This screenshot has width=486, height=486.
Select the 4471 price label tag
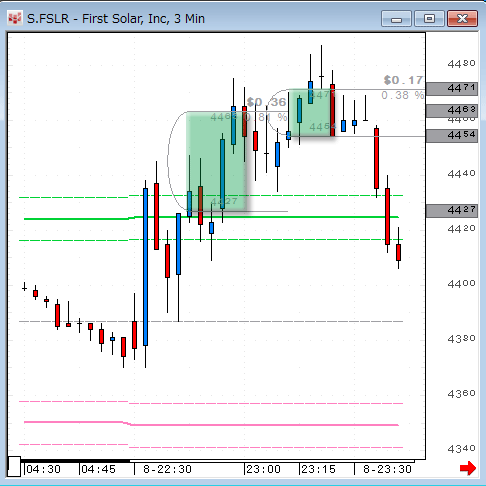[x=452, y=89]
